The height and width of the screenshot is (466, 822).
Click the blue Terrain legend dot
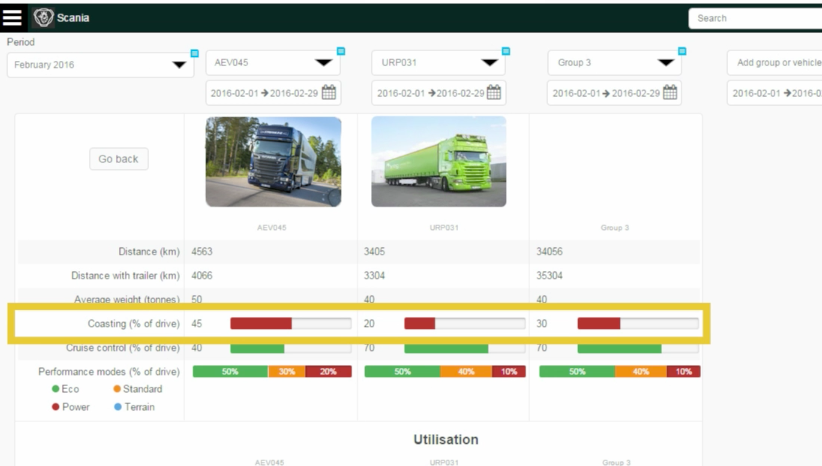point(118,407)
